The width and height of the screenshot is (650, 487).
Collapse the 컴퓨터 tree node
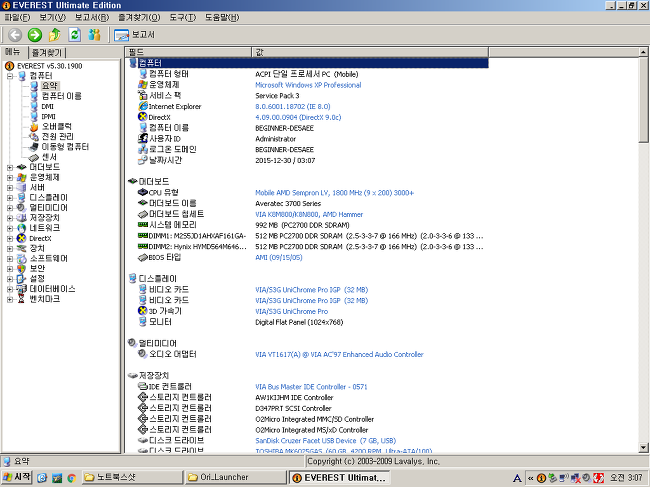[x=10, y=76]
